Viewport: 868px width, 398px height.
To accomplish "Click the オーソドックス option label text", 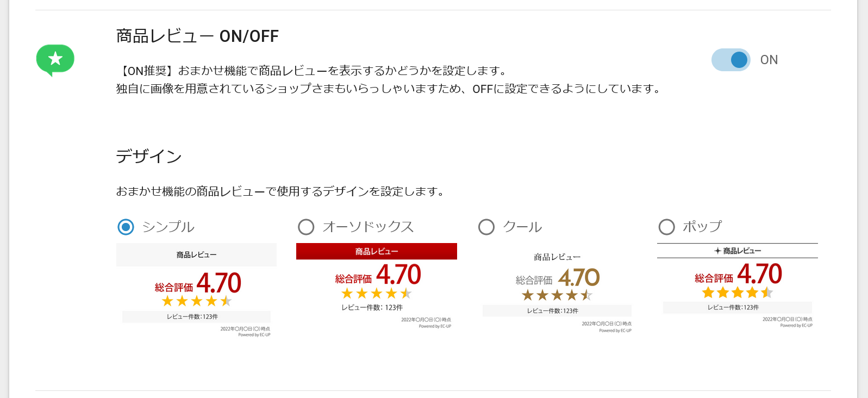I will pyautogui.click(x=368, y=227).
